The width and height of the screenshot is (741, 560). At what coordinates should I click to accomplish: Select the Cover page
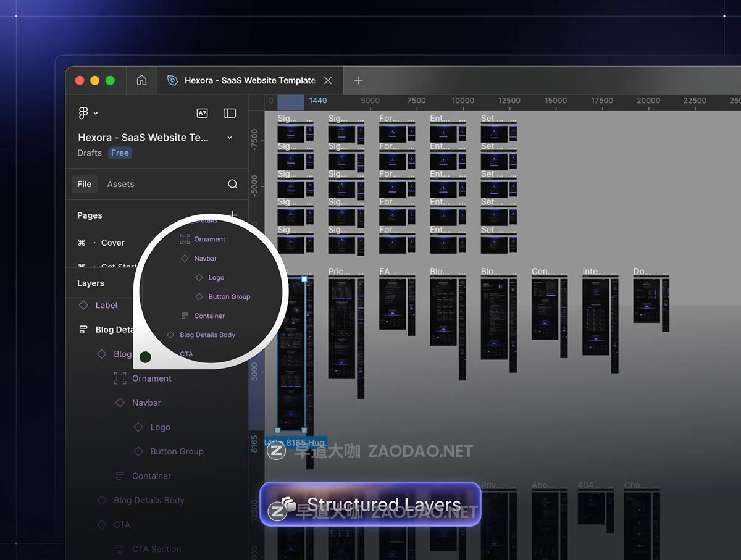[112, 243]
